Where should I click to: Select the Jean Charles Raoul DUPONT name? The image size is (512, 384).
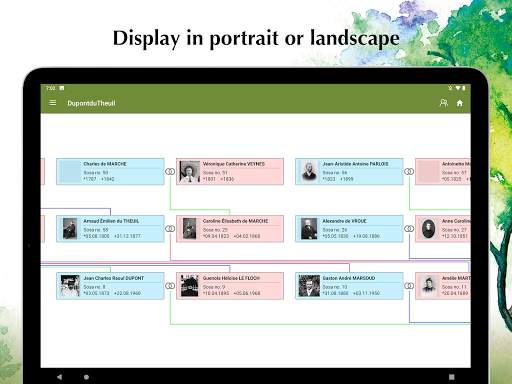[114, 278]
